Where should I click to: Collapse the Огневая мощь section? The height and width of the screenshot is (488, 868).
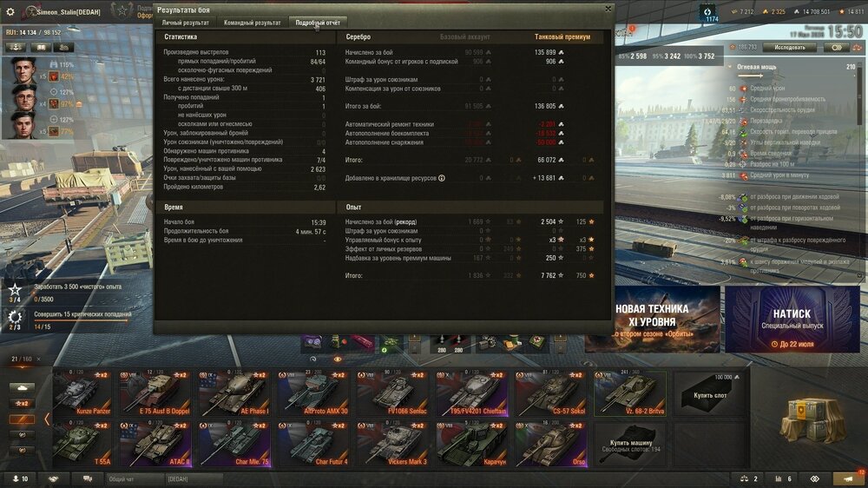[x=730, y=67]
